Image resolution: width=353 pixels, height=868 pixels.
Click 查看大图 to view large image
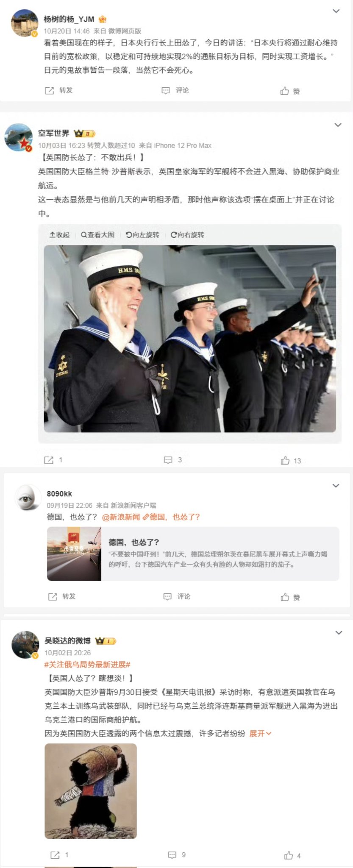(x=97, y=235)
